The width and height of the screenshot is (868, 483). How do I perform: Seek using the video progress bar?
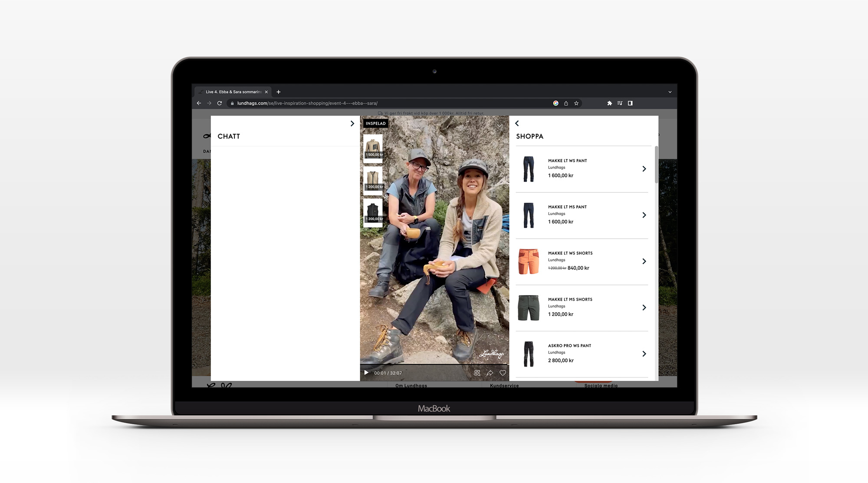point(434,365)
